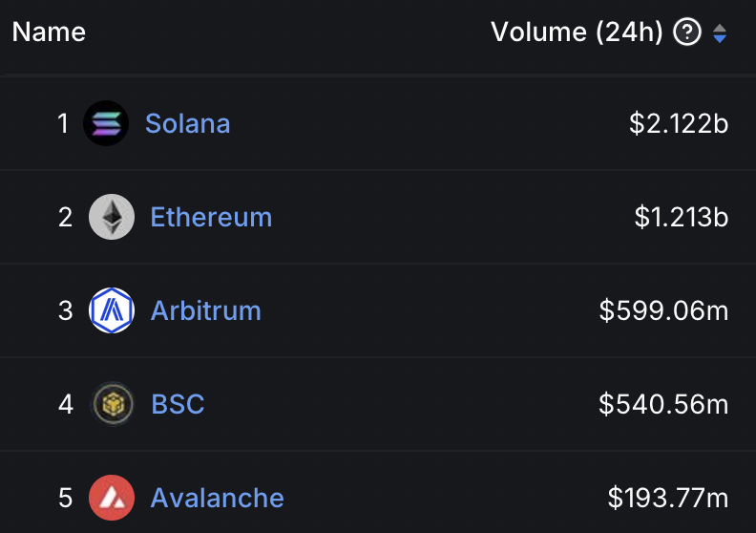The image size is (756, 533).
Task: Toggle the Volume (24h) sort arrows
Action: (x=720, y=33)
